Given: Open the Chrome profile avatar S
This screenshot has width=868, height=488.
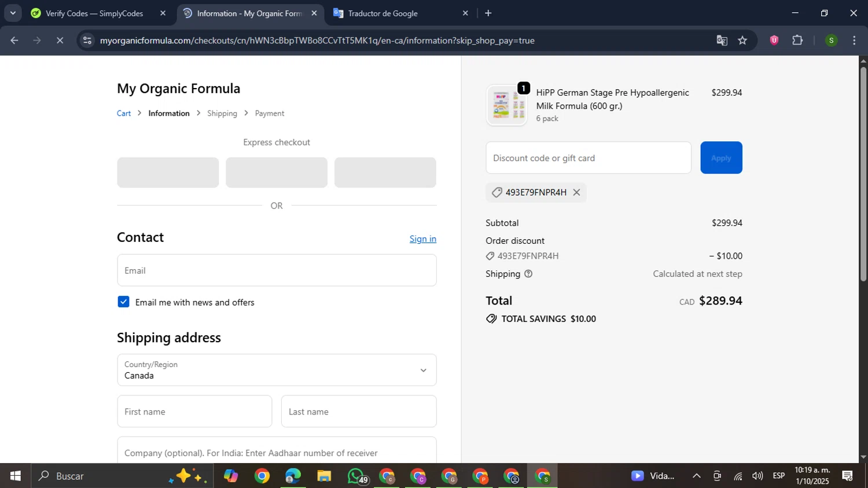Looking at the screenshot, I should pos(831,41).
